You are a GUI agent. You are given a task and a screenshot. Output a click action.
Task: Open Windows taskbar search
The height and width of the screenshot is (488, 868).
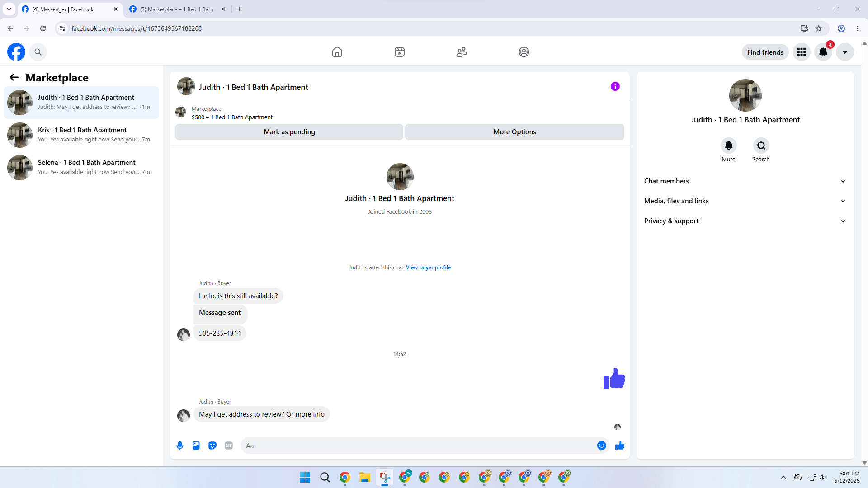coord(325,477)
